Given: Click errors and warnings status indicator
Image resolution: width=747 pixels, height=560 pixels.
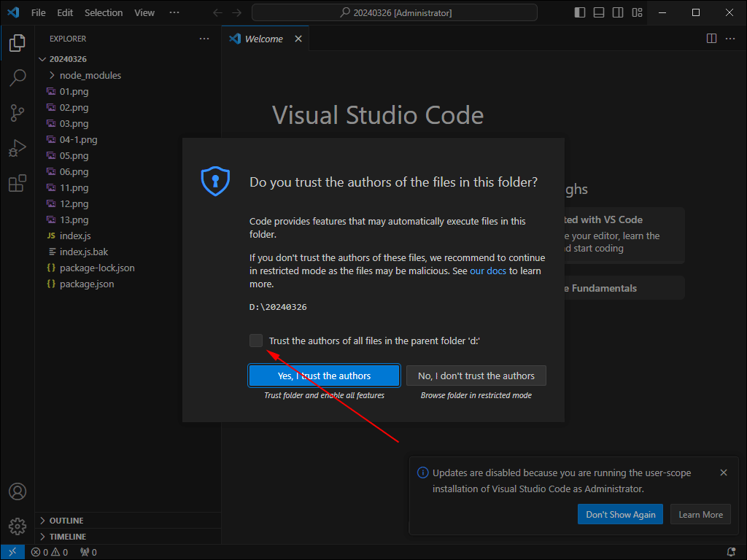Looking at the screenshot, I should [x=50, y=553].
